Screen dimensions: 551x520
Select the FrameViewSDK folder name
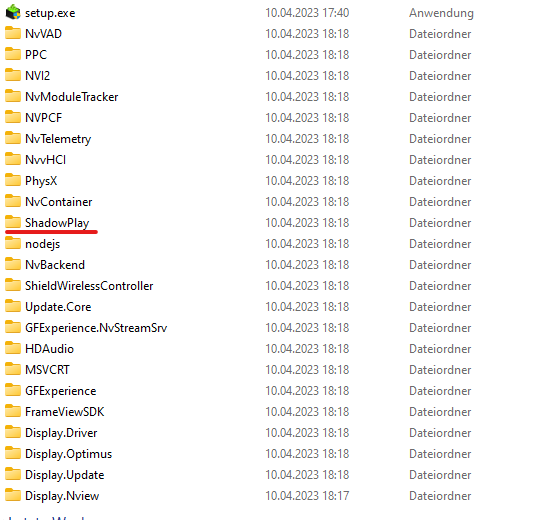point(65,412)
